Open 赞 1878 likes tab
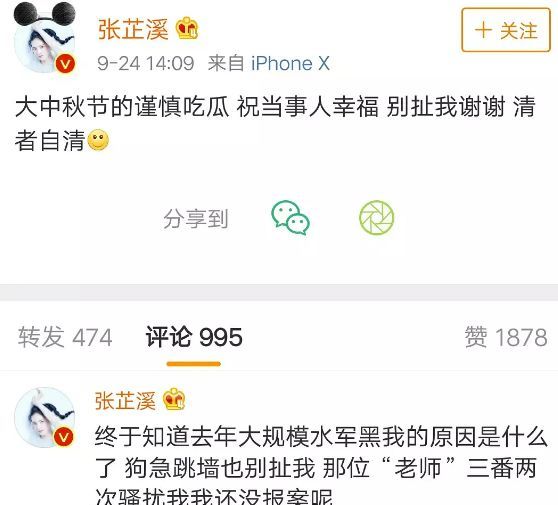This screenshot has width=558, height=505. [506, 337]
